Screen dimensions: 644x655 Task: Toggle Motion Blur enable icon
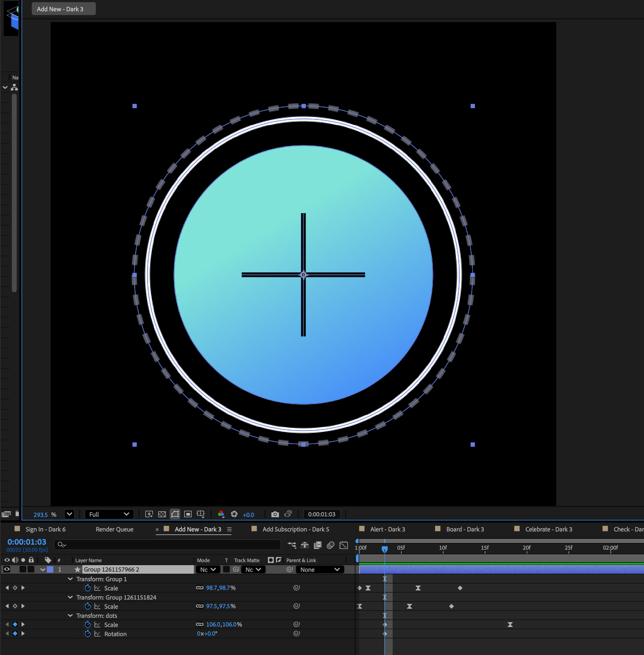coord(331,545)
